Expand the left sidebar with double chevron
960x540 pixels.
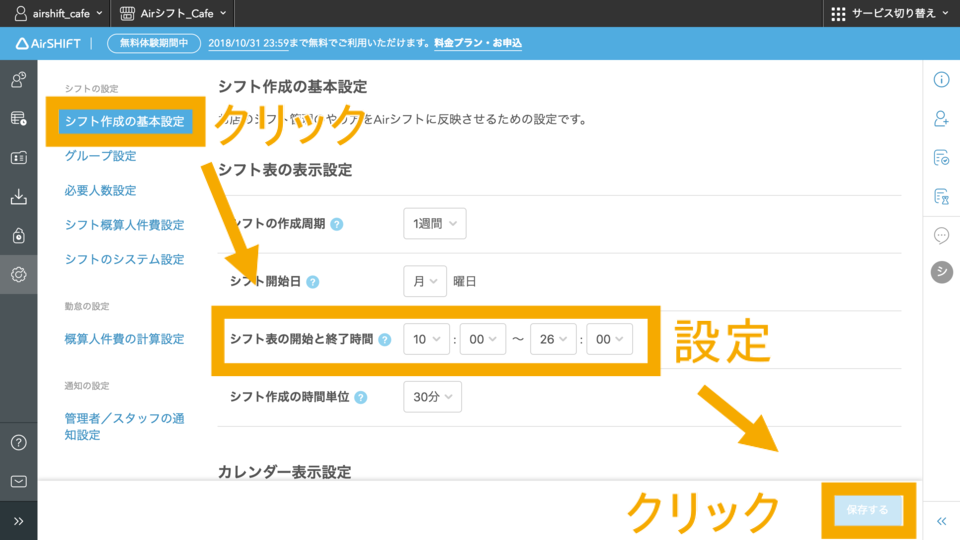pyautogui.click(x=18, y=521)
